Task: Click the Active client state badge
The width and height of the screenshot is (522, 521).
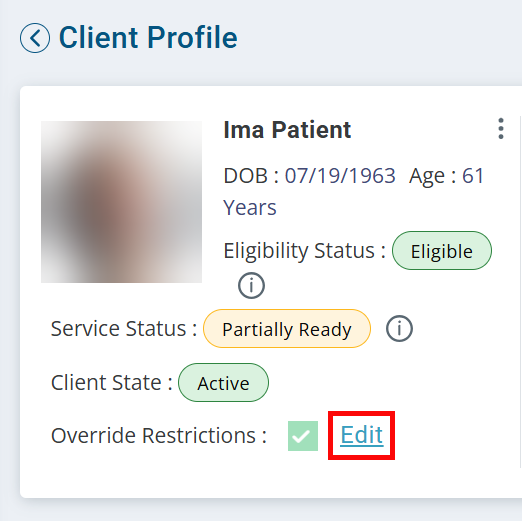Action: pyautogui.click(x=223, y=383)
